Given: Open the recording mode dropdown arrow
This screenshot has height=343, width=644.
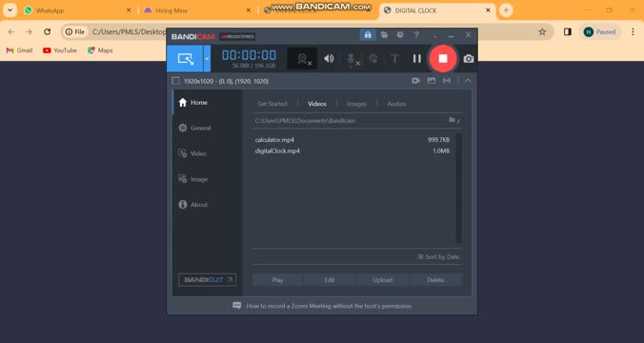Looking at the screenshot, I should pyautogui.click(x=207, y=58).
